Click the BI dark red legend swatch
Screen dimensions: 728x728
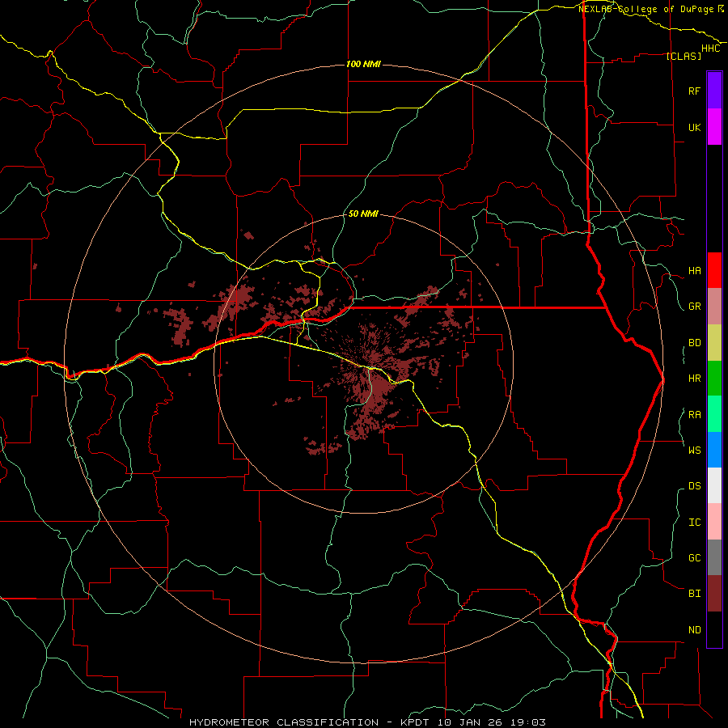(714, 594)
